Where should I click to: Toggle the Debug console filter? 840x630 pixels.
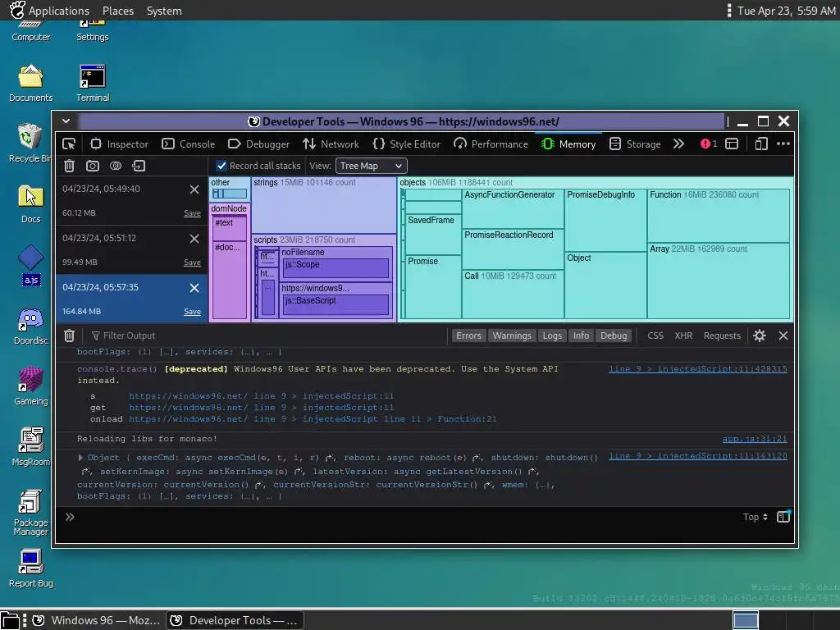pyautogui.click(x=614, y=336)
